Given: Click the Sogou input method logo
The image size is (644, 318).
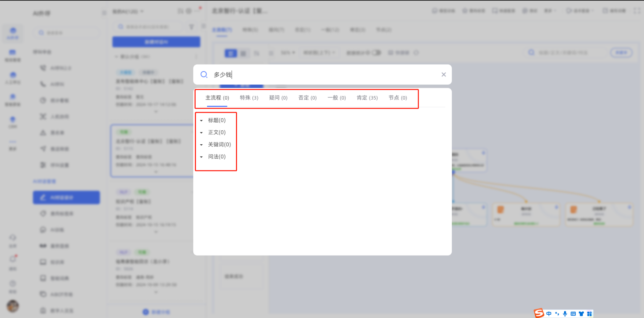Looking at the screenshot, I should [539, 313].
